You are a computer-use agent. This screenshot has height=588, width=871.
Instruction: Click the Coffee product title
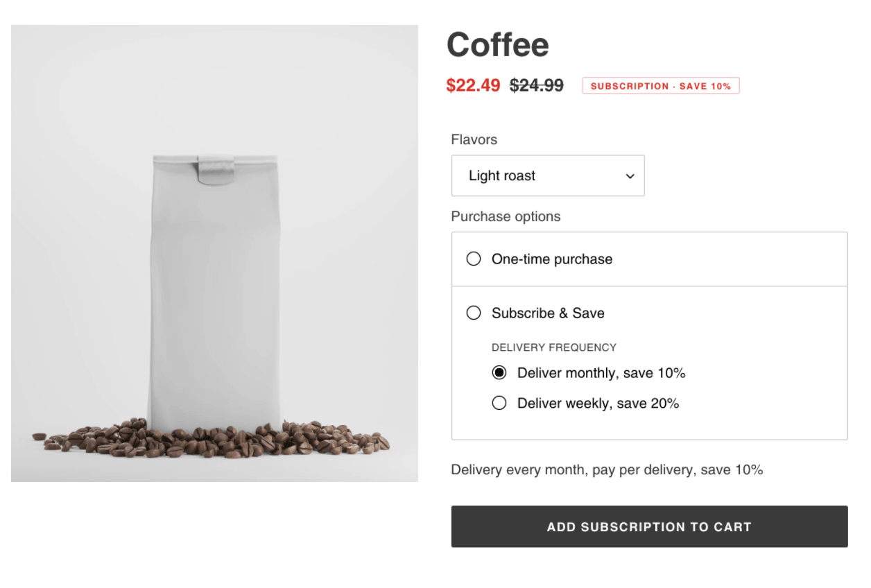(x=497, y=45)
